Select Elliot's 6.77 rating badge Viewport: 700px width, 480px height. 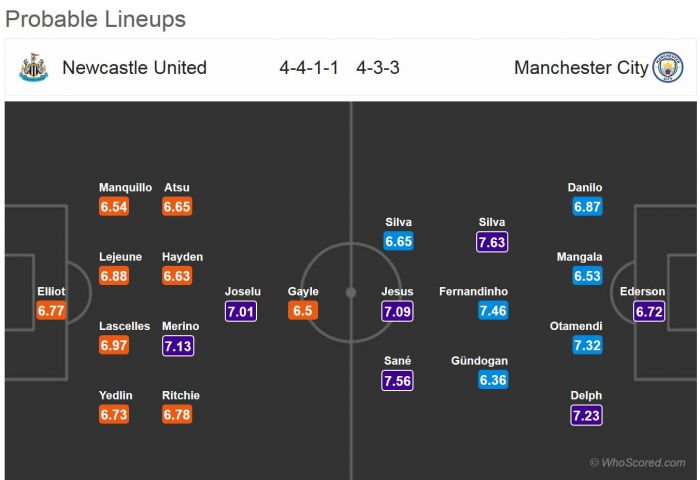point(51,311)
